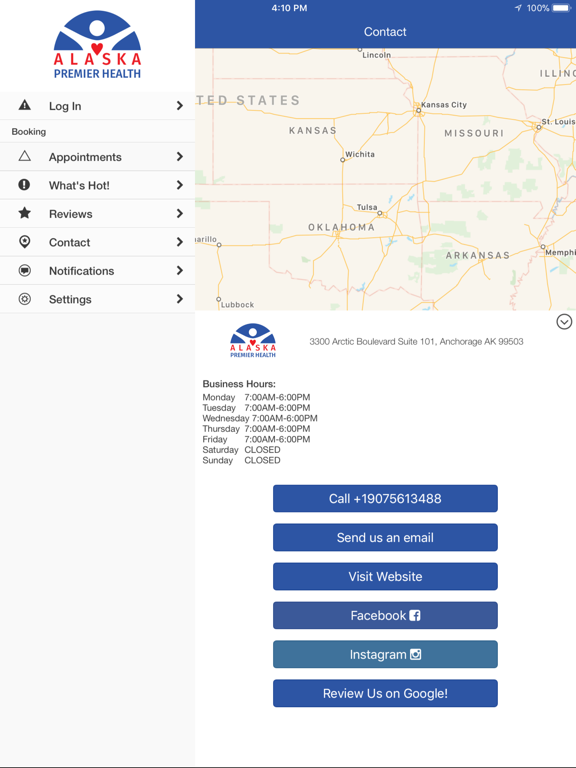The height and width of the screenshot is (768, 576).
Task: Click the exclamation icon beside What's Hot!
Action: click(x=24, y=185)
